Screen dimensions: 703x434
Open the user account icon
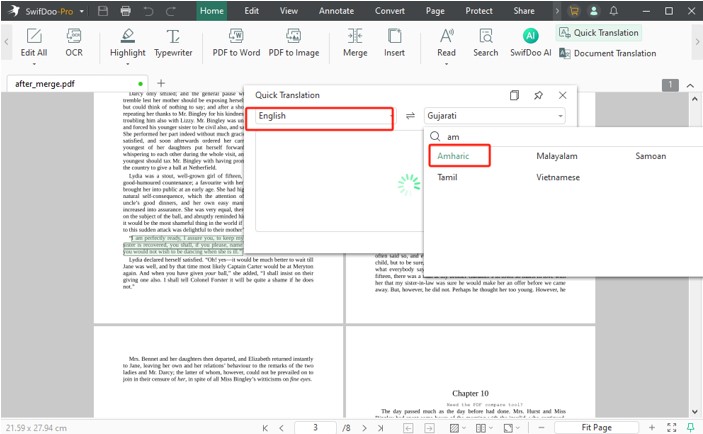594,11
